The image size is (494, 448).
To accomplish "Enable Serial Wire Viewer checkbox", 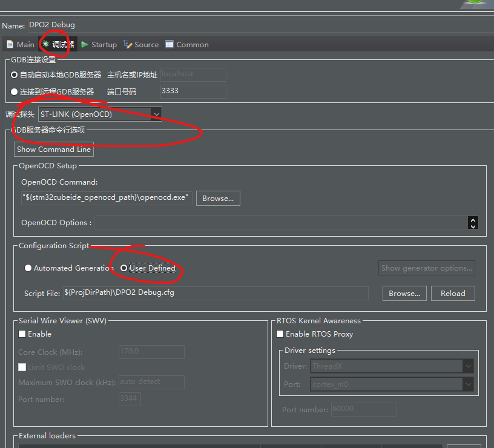I will [22, 334].
